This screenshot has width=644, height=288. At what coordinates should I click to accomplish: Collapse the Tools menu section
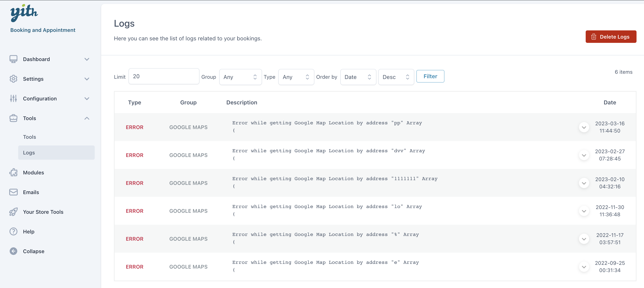point(87,118)
